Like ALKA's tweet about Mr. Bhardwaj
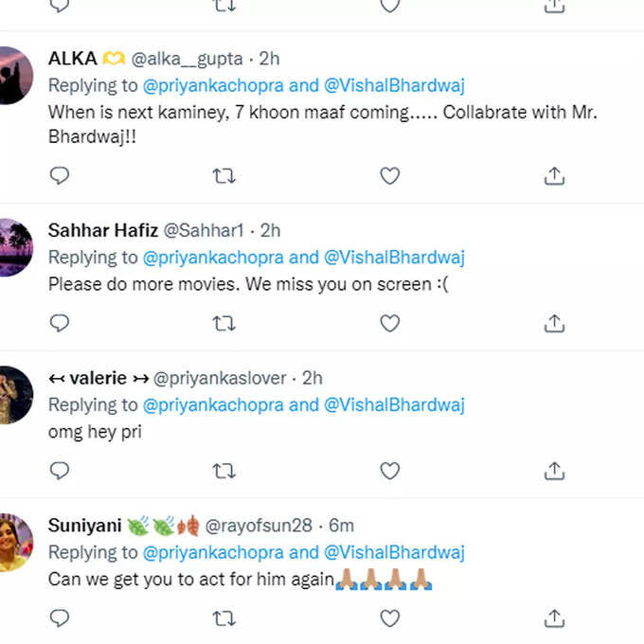The height and width of the screenshot is (644, 644). [390, 176]
